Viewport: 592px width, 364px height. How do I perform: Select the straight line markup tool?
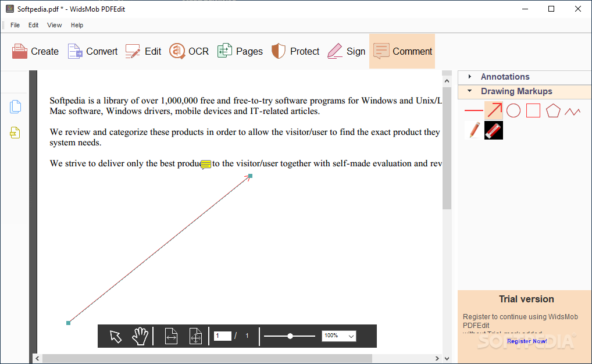coord(473,110)
